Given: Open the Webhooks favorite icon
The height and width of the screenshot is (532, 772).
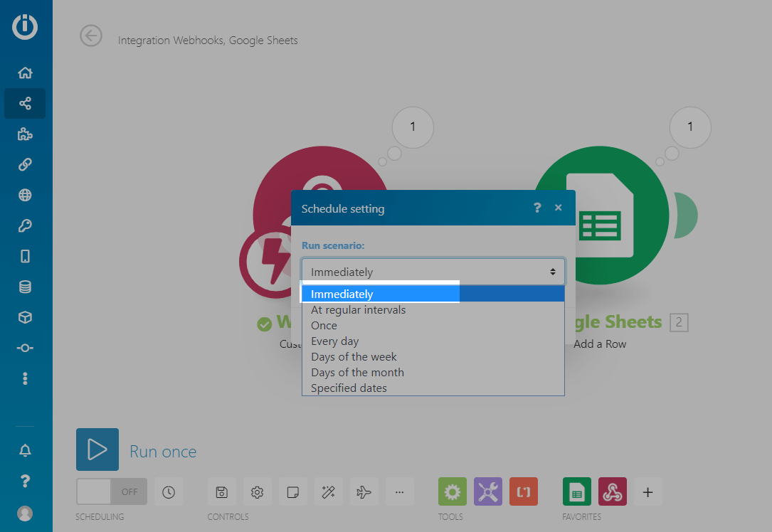Looking at the screenshot, I should (x=613, y=491).
